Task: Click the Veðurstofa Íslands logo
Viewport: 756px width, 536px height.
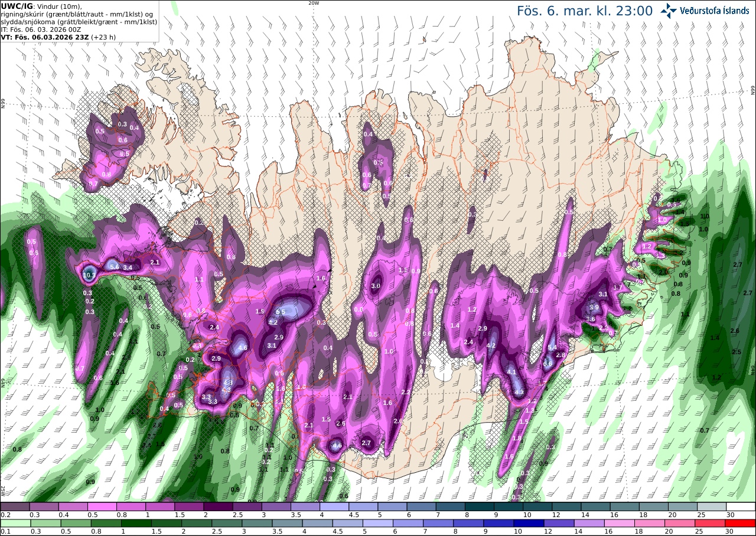Action: 705,10
